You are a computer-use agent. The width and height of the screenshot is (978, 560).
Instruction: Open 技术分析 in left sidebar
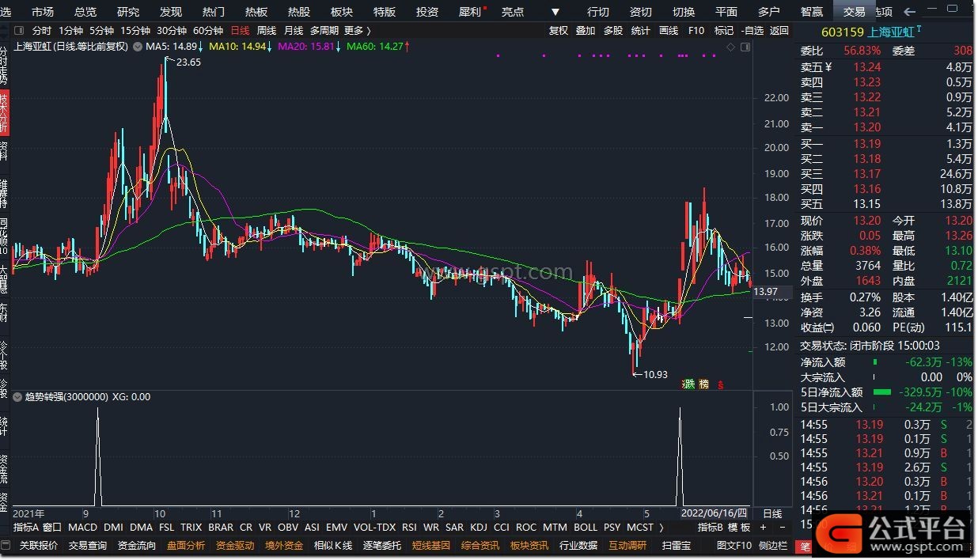pos(4,113)
